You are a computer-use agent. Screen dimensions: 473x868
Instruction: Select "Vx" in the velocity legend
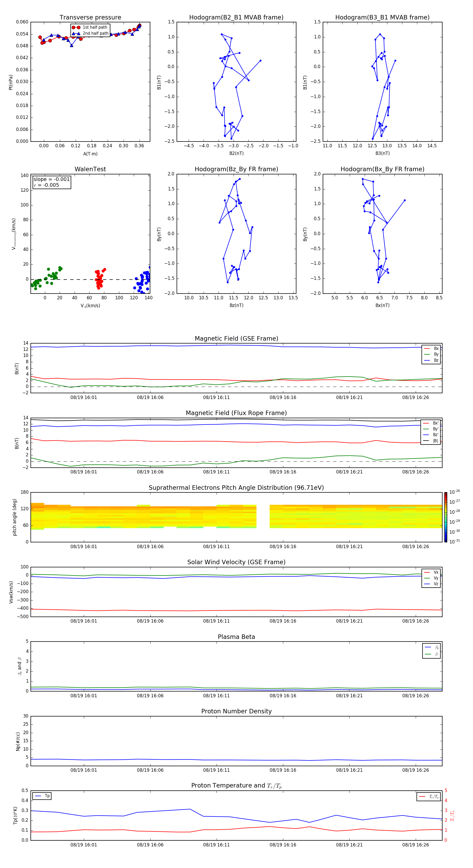coord(431,572)
